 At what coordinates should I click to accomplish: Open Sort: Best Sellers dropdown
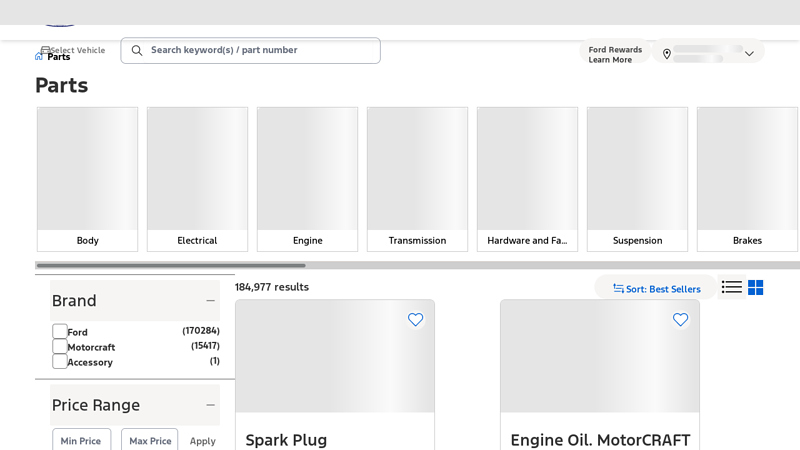tap(656, 289)
